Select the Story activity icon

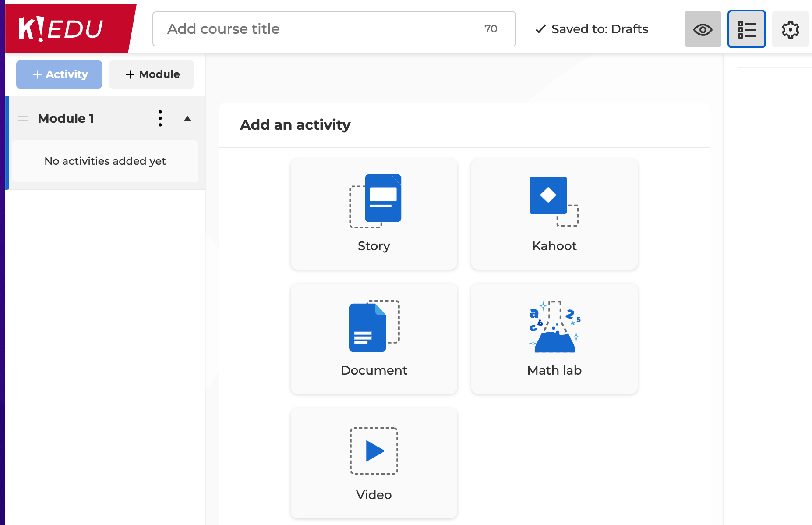click(375, 201)
